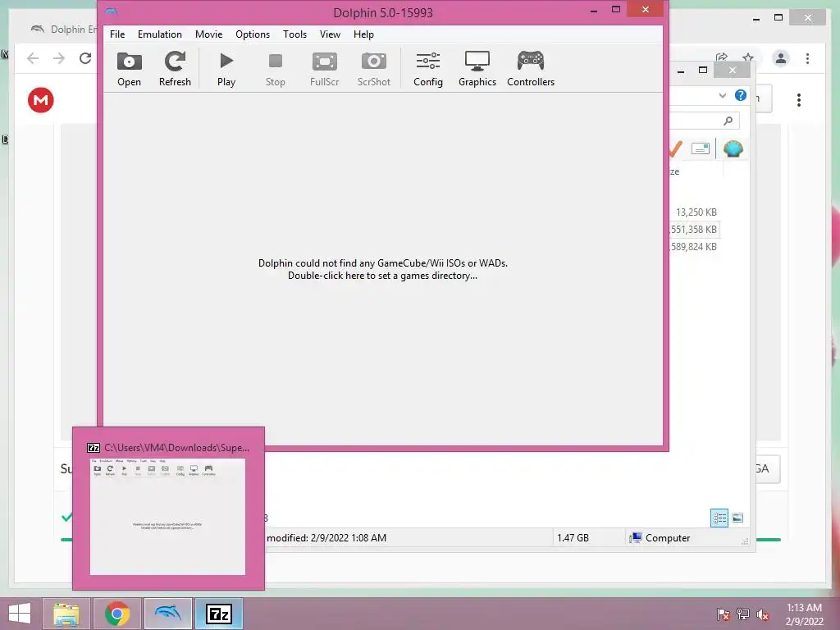Image resolution: width=840 pixels, height=630 pixels.
Task: Select the 589,824 KB file row
Action: click(694, 246)
